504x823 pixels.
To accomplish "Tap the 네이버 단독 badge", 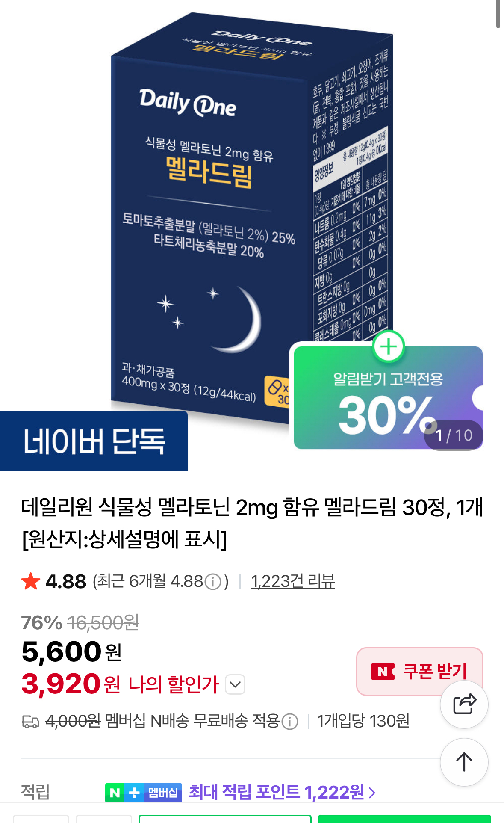I will [94, 441].
